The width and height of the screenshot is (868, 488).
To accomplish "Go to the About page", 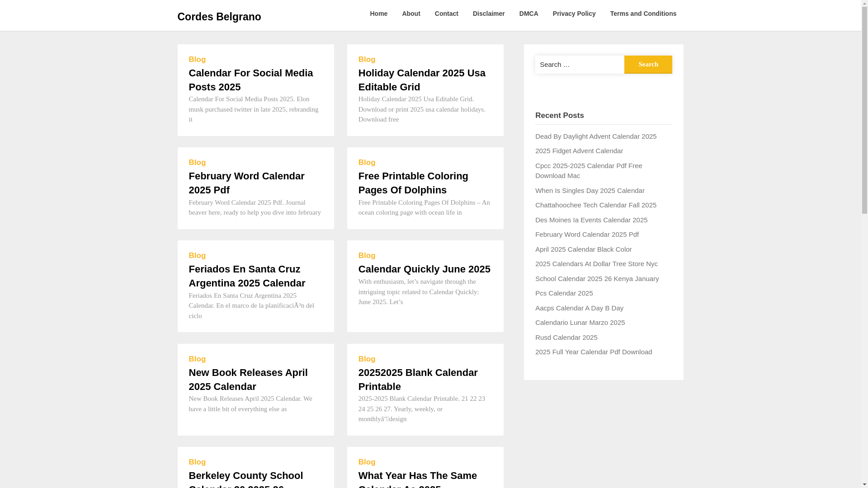I will point(411,14).
